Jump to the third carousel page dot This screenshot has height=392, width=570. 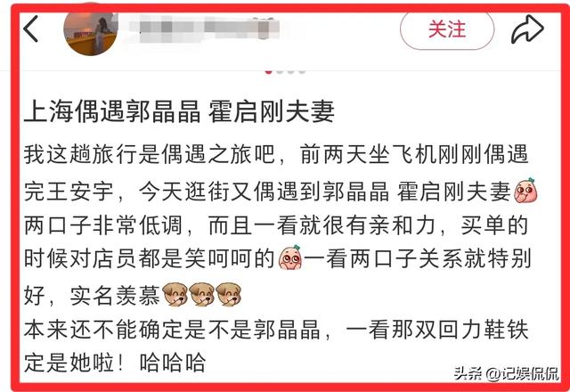point(291,71)
